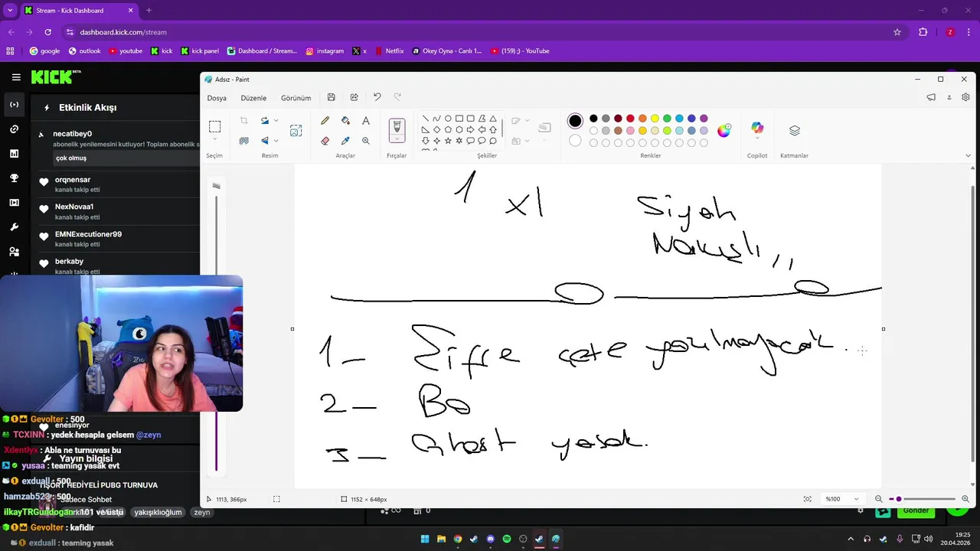Image resolution: width=980 pixels, height=551 pixels.
Task: Click the fit-to-window icon in status bar
Action: (808, 499)
